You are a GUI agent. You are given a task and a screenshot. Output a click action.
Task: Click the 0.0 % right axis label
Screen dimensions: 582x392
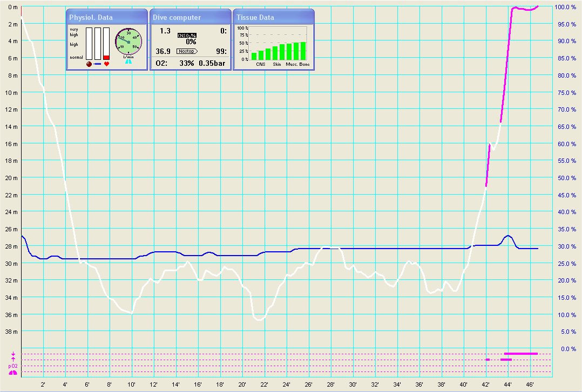569,349
